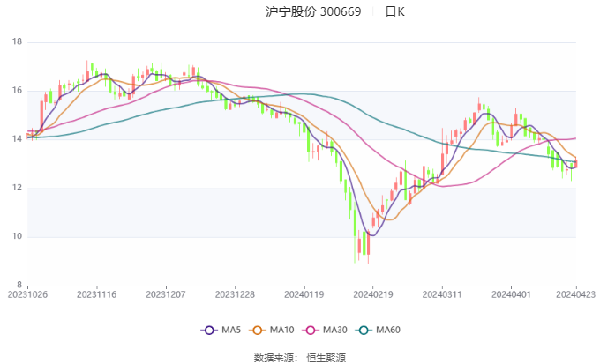Toggle the MA5 legend circle icon
This screenshot has width=600, height=364.
(209, 331)
